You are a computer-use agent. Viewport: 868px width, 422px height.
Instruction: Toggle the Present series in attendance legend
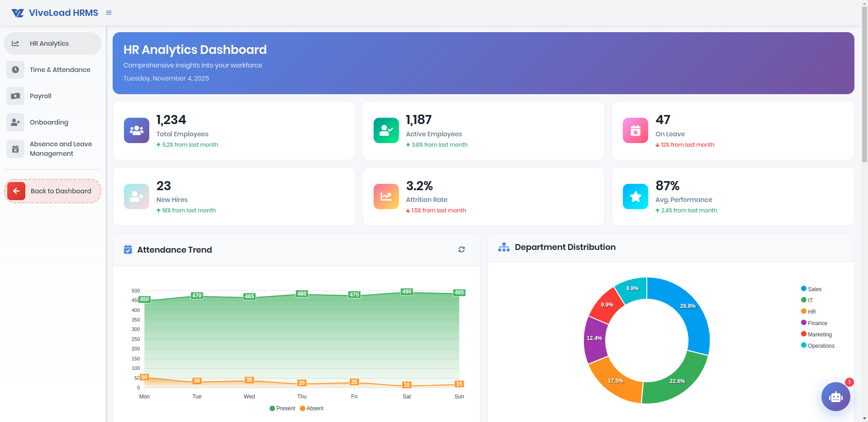[282, 408]
